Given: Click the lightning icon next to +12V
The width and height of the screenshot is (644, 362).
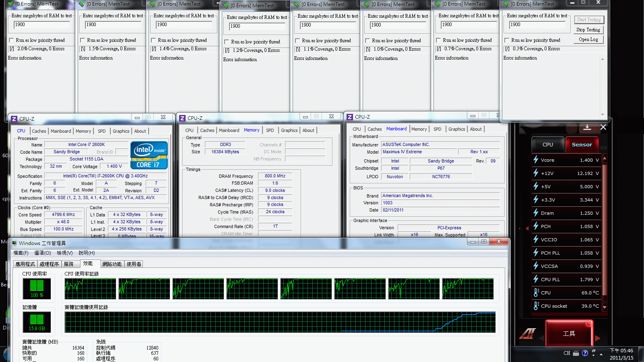Looking at the screenshot, I should pos(536,173).
